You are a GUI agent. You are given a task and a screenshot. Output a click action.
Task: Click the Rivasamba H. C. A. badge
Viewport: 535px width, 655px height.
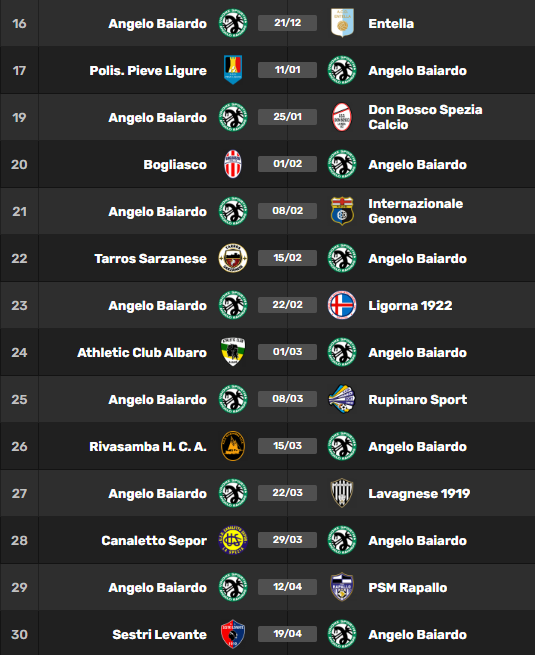(x=233, y=446)
